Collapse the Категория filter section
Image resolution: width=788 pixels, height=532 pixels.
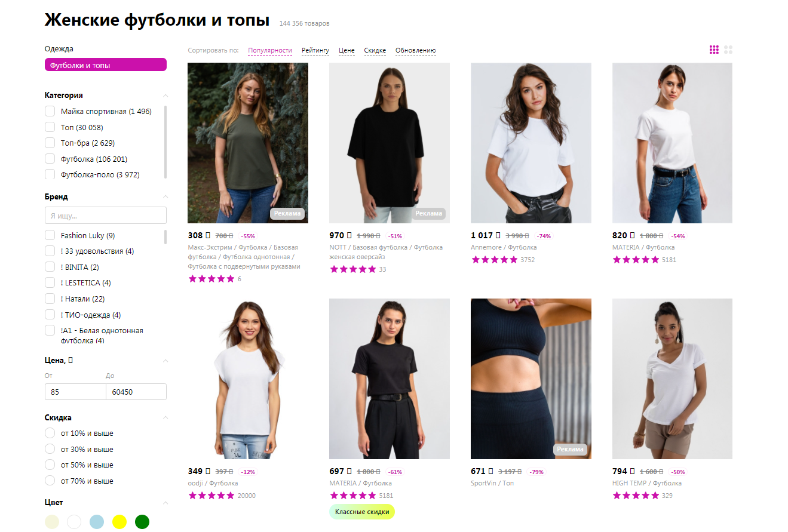click(x=165, y=96)
